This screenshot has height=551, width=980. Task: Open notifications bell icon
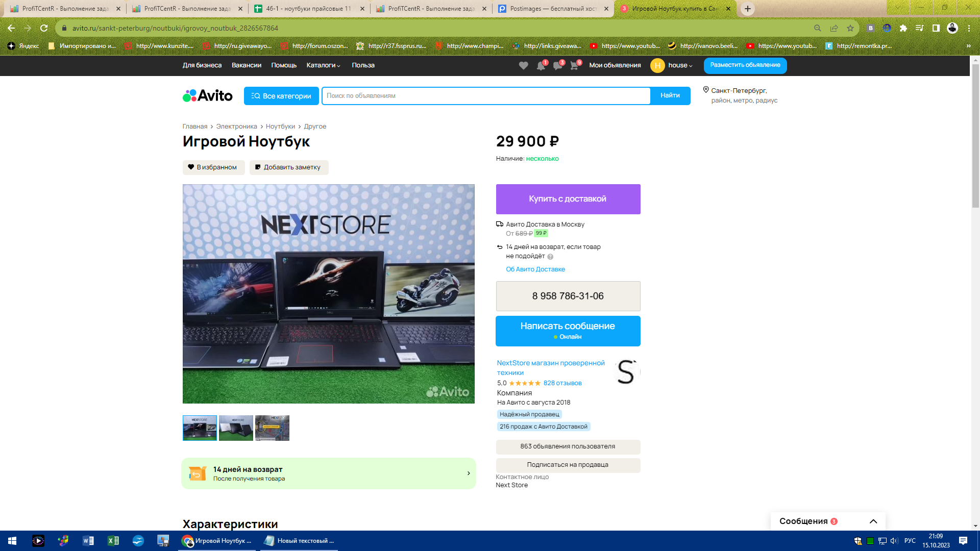point(541,66)
